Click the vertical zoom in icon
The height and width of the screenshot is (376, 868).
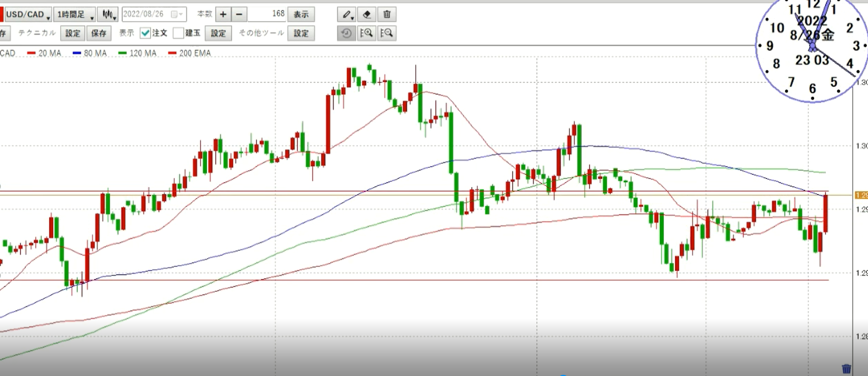pyautogui.click(x=367, y=33)
